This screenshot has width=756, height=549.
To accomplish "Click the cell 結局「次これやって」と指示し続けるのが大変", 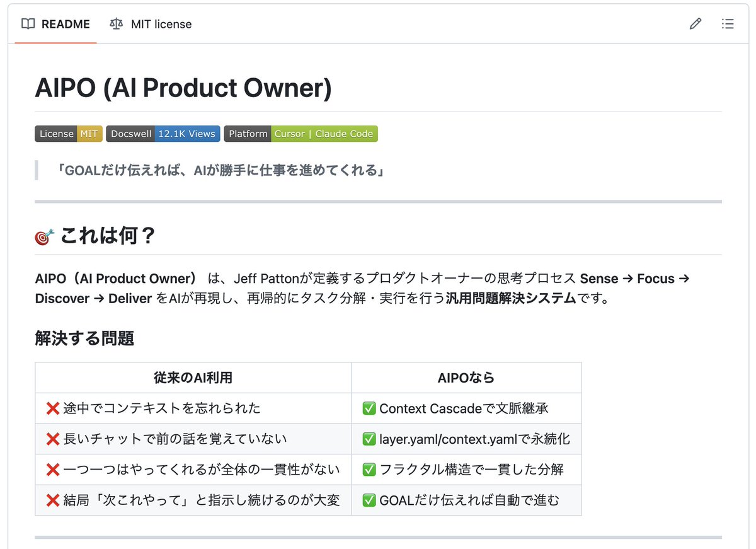I will point(193,500).
